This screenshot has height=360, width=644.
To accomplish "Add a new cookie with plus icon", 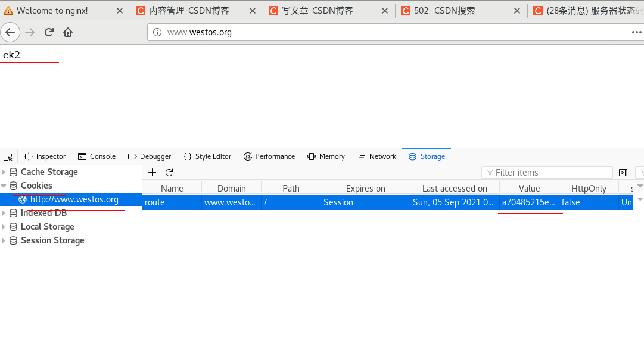I will tap(152, 172).
